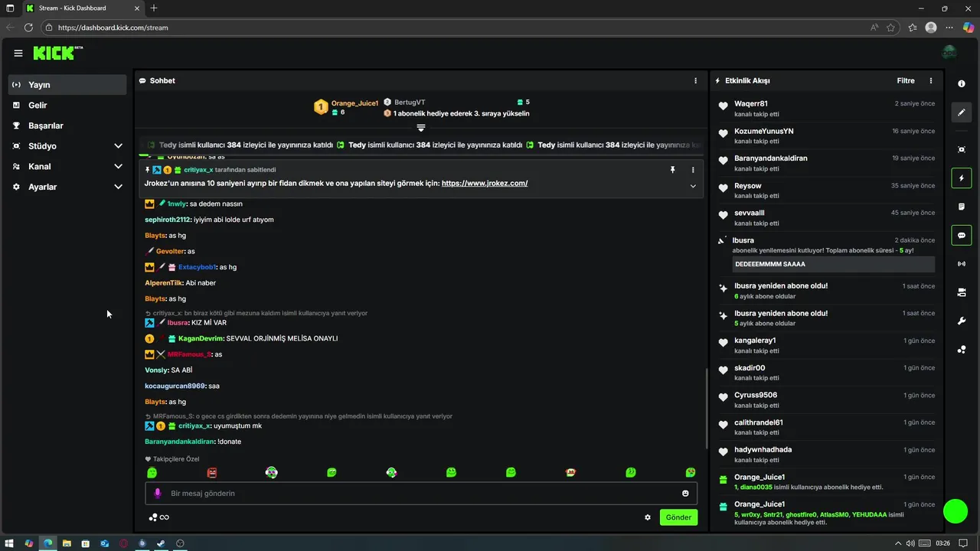This screenshot has width=980, height=551.
Task: Send the message with Gönder button
Action: pos(678,517)
